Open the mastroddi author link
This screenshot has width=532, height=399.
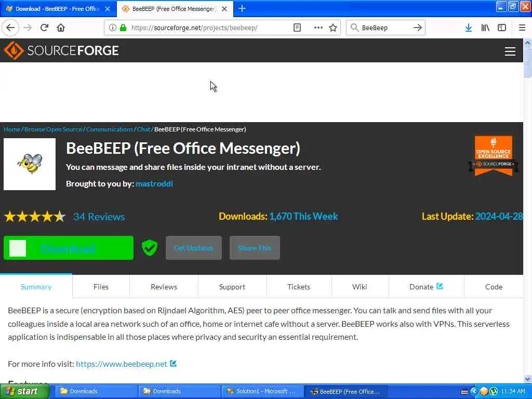154,183
